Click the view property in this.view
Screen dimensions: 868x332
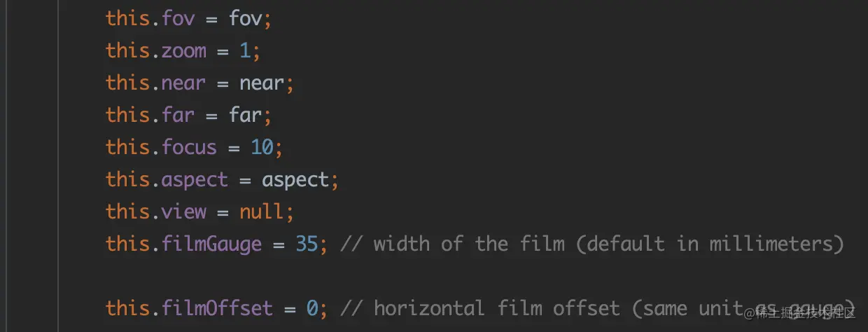coord(183,212)
